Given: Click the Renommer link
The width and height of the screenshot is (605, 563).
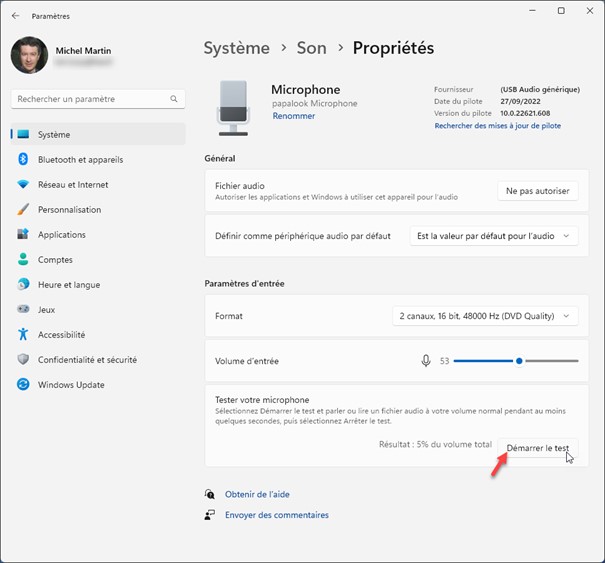Looking at the screenshot, I should click(293, 116).
